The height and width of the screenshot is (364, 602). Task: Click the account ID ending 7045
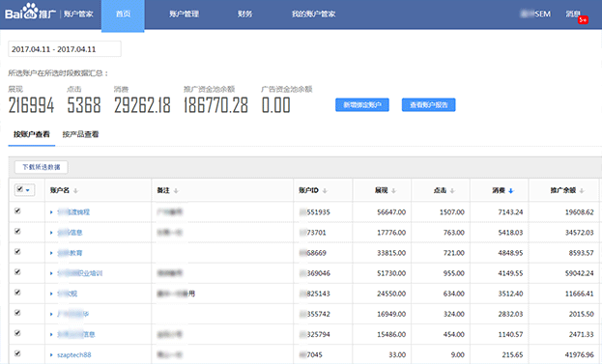click(311, 354)
